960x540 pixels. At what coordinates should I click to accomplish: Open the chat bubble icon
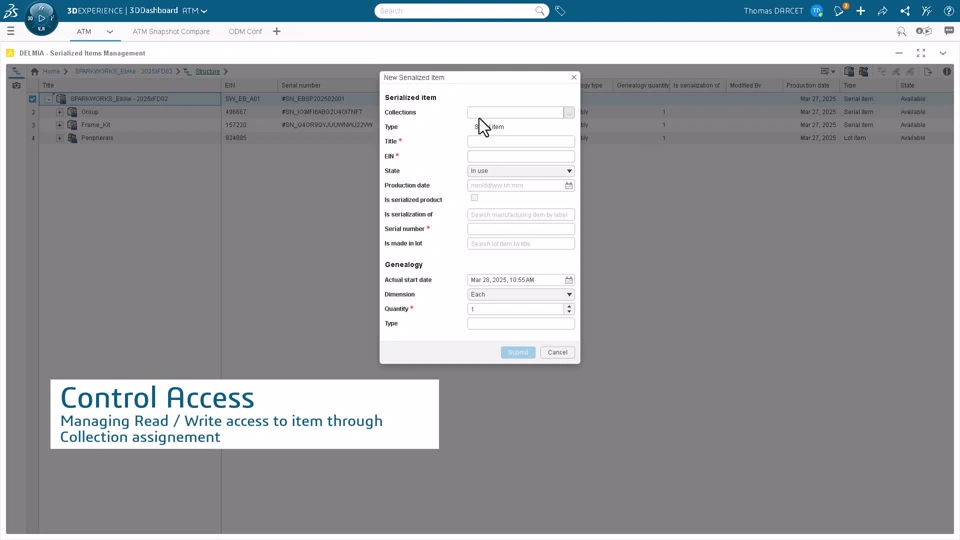949,31
